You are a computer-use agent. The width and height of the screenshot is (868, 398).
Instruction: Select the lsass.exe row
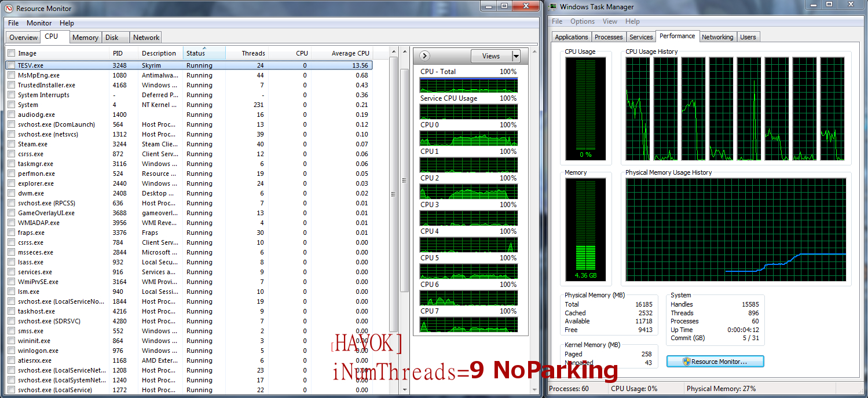pos(190,262)
